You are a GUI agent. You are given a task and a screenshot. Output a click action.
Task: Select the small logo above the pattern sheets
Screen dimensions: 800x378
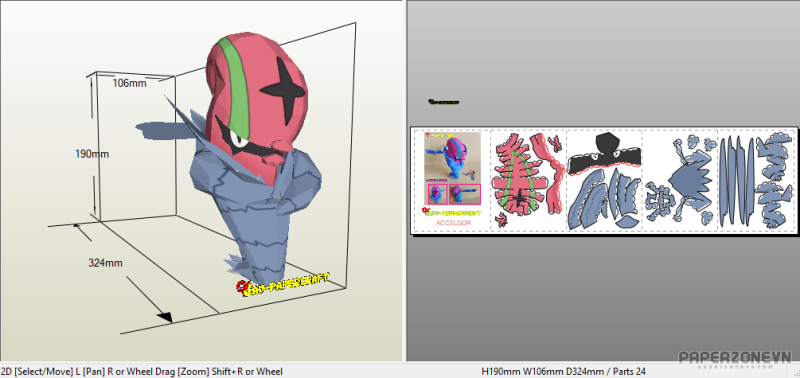444,102
